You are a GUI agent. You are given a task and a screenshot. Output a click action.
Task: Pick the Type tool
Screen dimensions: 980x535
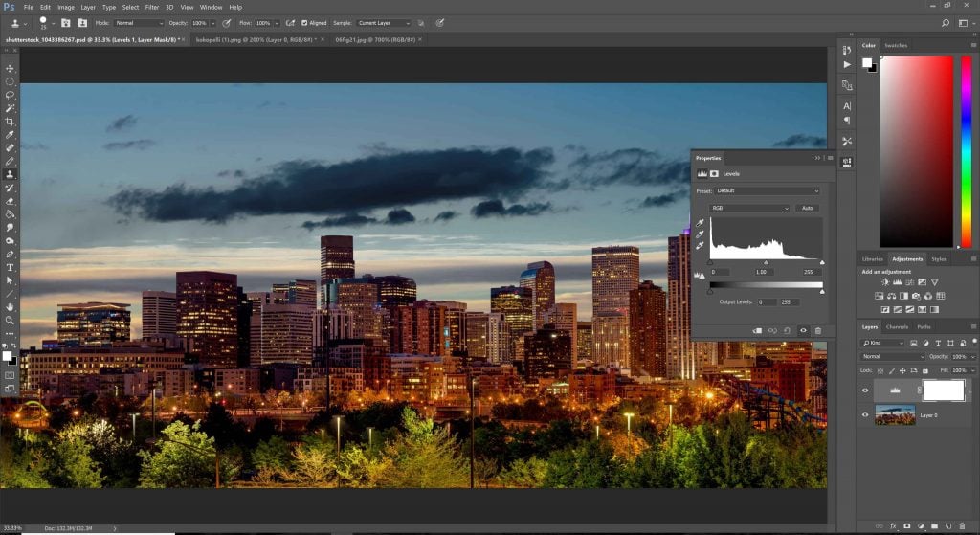(11, 267)
